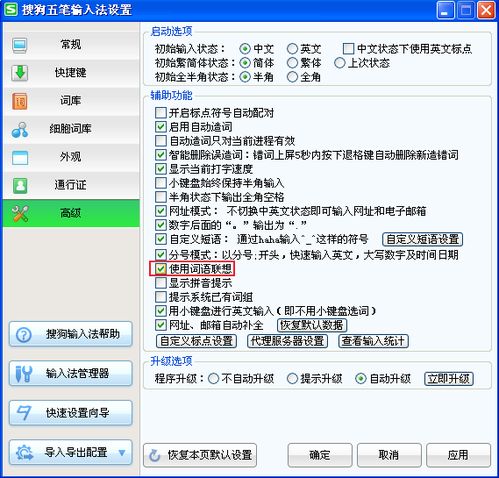The width and height of the screenshot is (499, 478).
Task: Enable 提示系统已有词组 checkbox
Action: tap(161, 297)
